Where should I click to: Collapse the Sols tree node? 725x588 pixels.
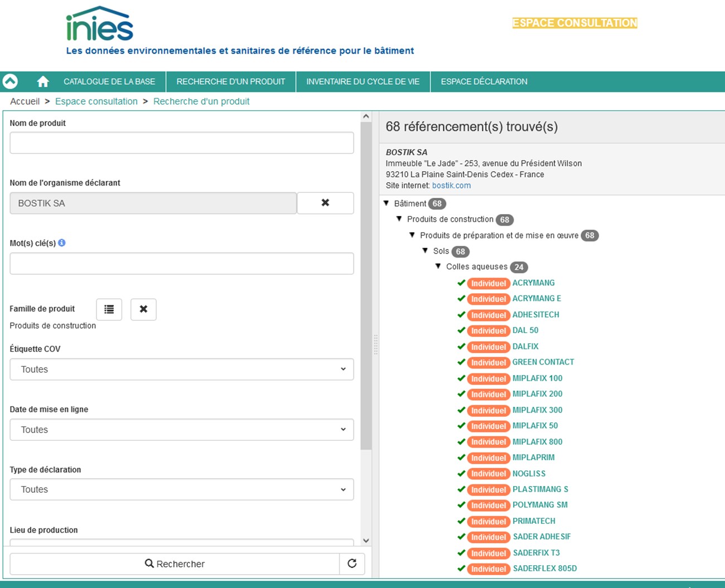click(x=425, y=251)
